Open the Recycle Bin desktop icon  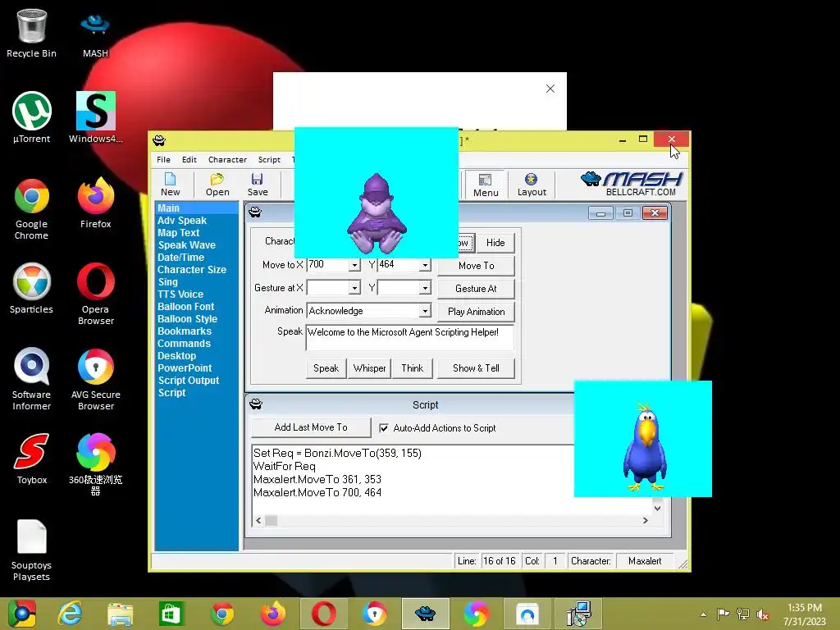tap(32, 33)
